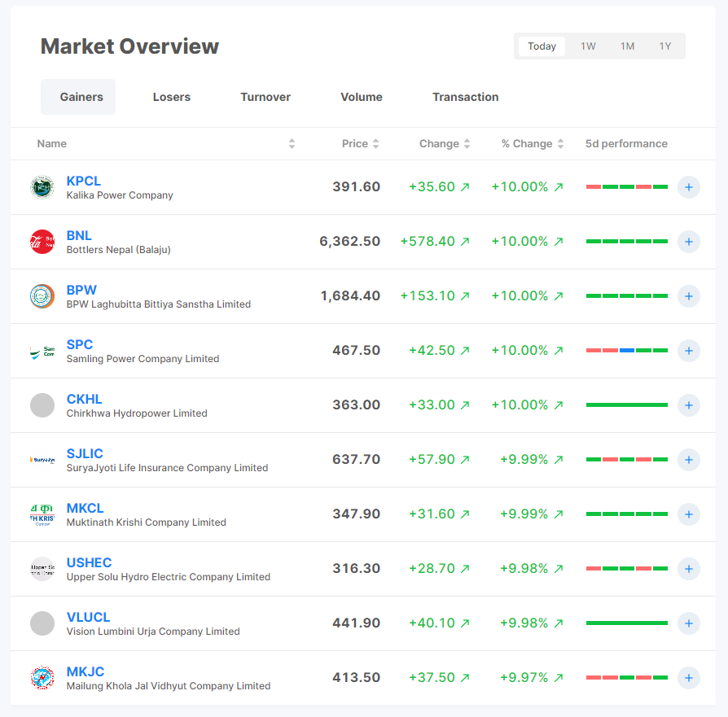This screenshot has height=717, width=728.
Task: Add CKHL using its plus button
Action: (x=689, y=405)
